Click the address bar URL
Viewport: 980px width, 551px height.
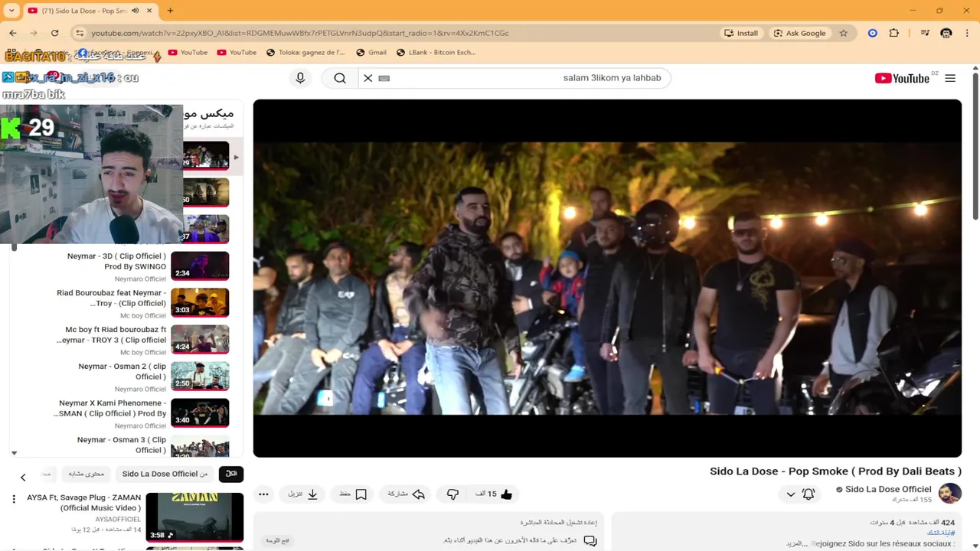click(299, 33)
